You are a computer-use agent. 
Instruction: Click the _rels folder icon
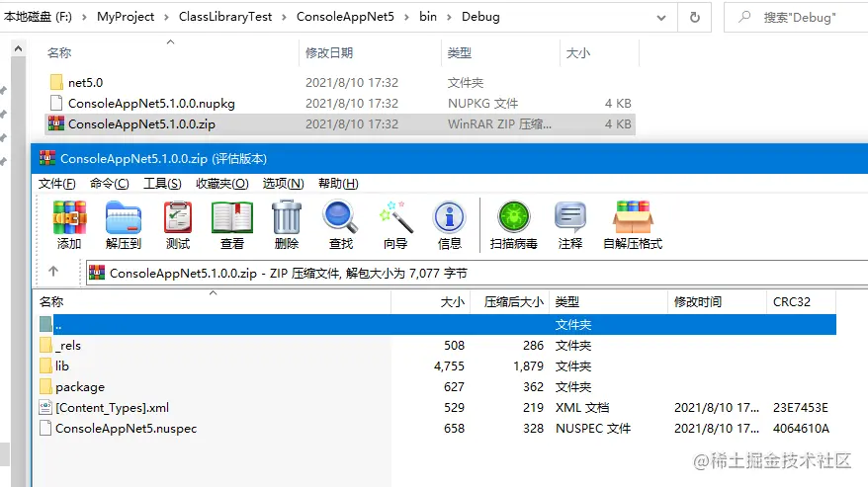tap(45, 346)
